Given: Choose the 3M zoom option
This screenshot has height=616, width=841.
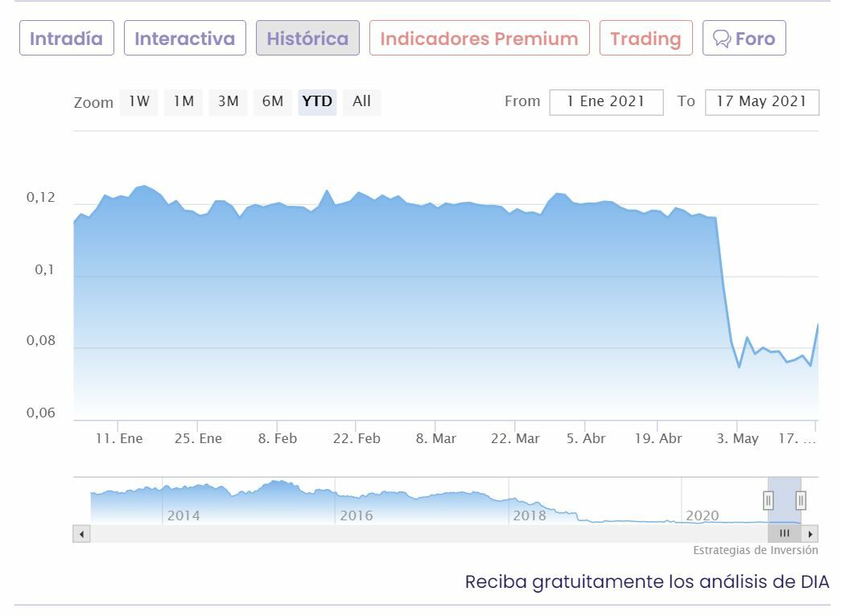Looking at the screenshot, I should (x=229, y=101).
